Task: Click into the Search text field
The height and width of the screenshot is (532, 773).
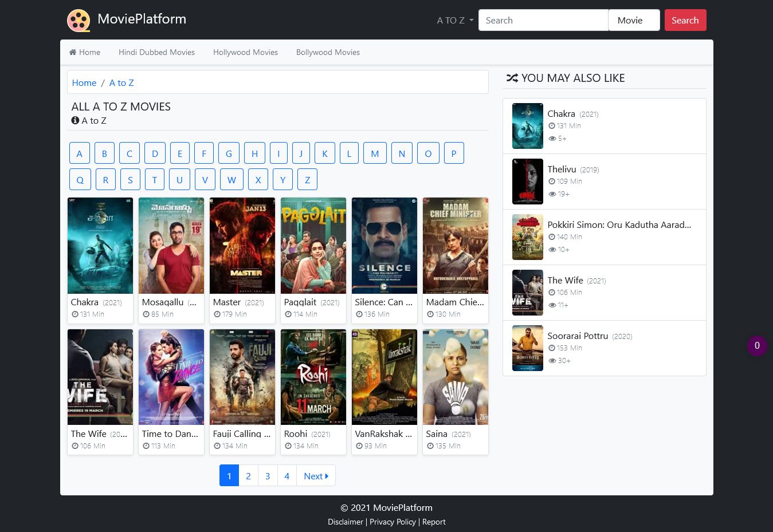Action: click(x=543, y=21)
